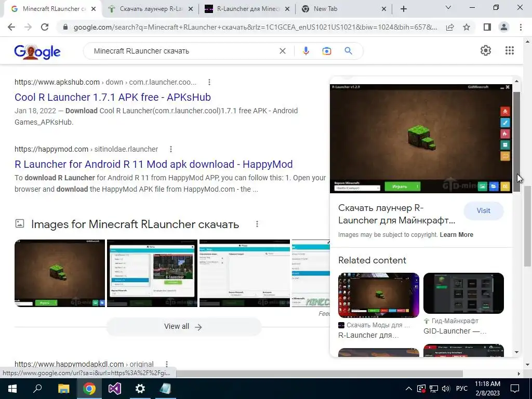Show hidden system tray icons
The image size is (532, 399).
tap(409, 389)
